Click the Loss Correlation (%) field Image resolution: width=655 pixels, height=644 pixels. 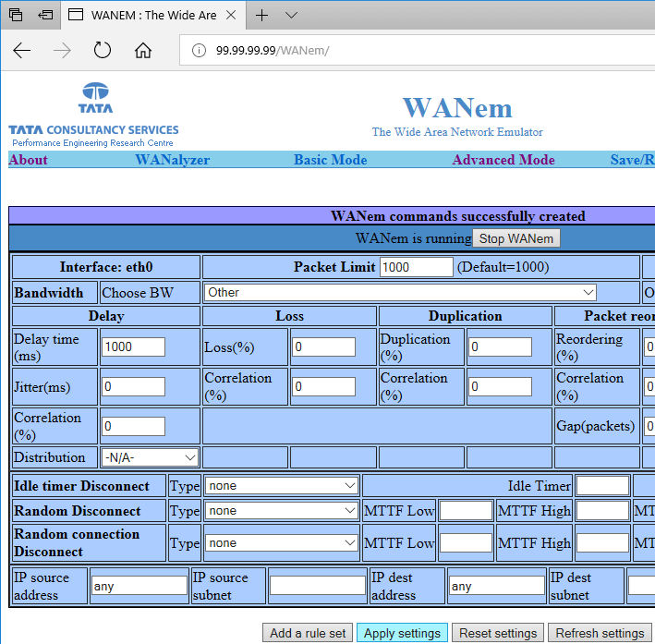(323, 386)
